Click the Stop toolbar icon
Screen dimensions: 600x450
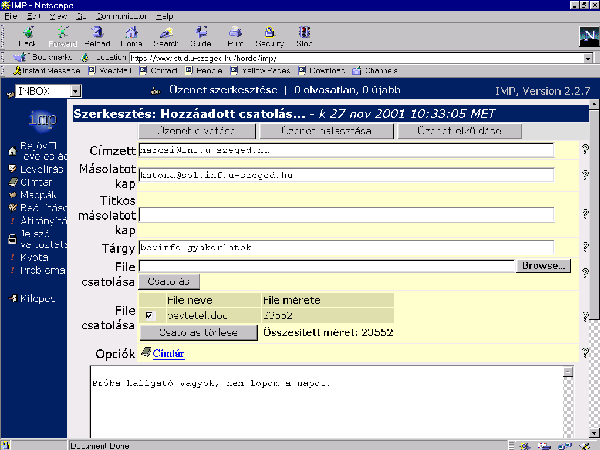click(304, 34)
